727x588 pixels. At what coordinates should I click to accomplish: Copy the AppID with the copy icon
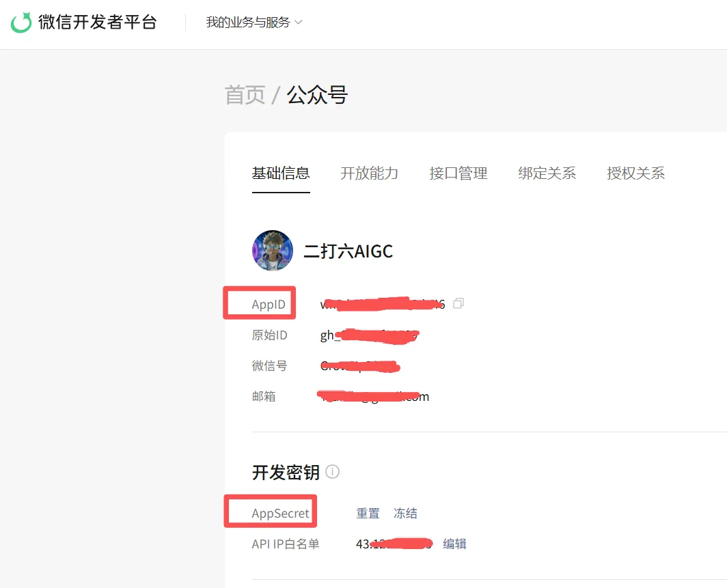pos(458,303)
